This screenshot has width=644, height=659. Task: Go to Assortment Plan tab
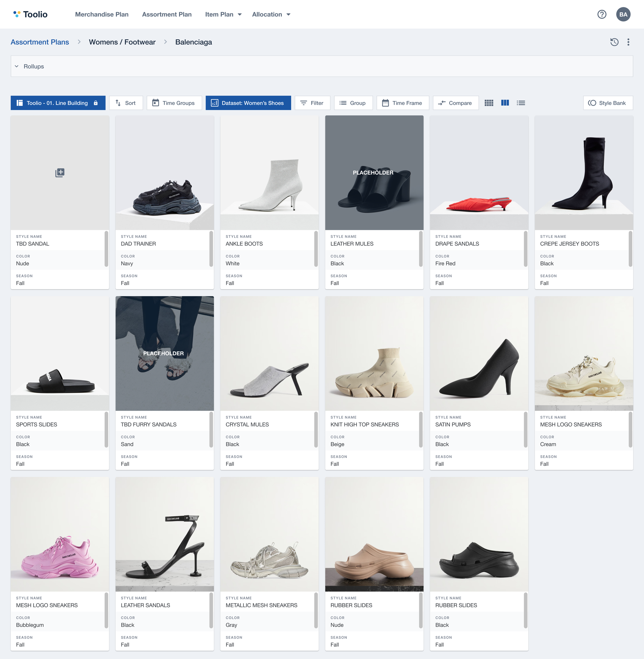pyautogui.click(x=167, y=14)
